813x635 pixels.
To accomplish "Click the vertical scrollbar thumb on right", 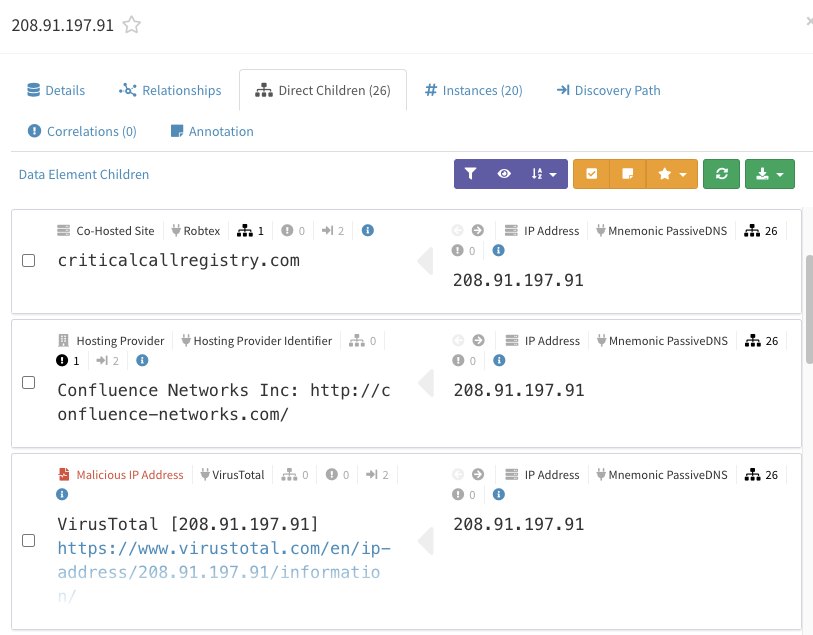I will (809, 309).
